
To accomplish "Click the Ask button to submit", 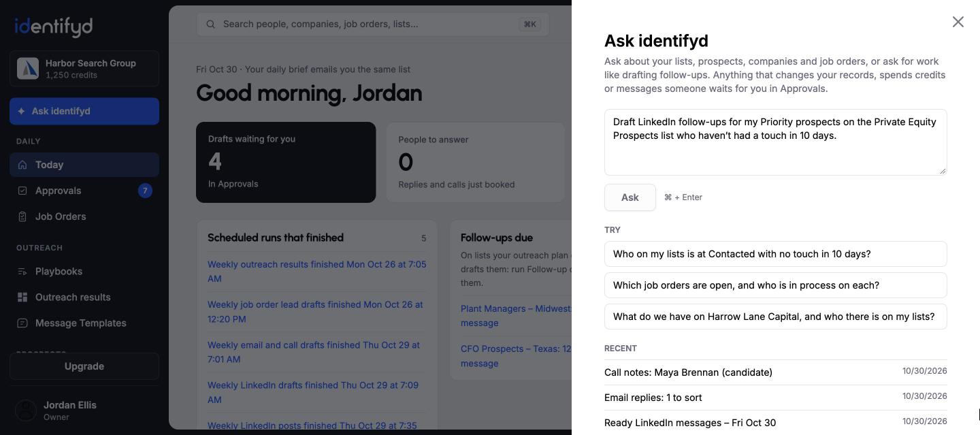I will click(x=630, y=197).
